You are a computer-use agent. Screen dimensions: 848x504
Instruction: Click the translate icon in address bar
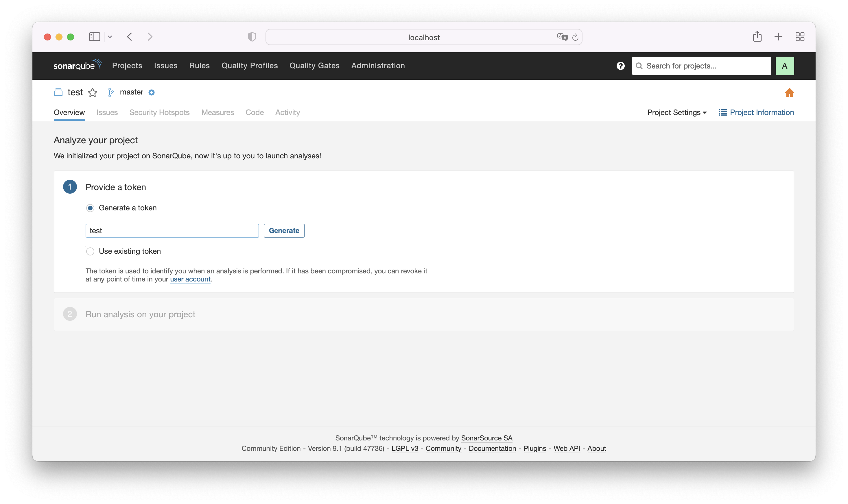click(562, 37)
